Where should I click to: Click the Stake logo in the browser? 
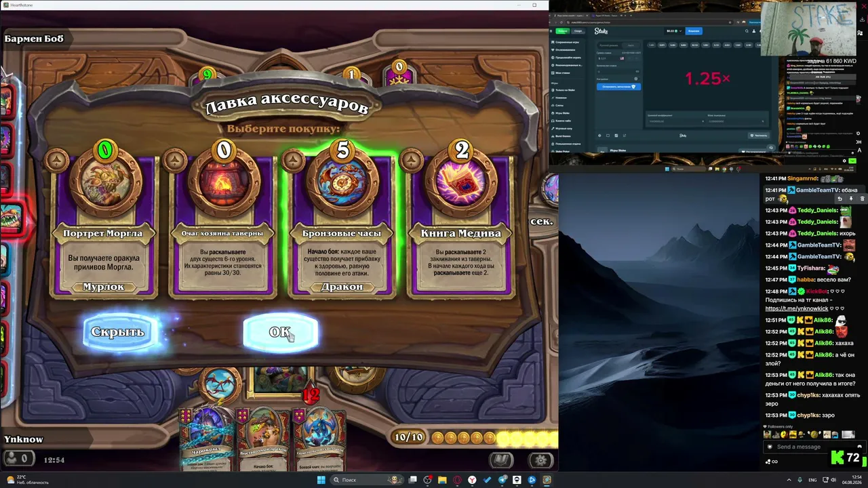coord(601,31)
